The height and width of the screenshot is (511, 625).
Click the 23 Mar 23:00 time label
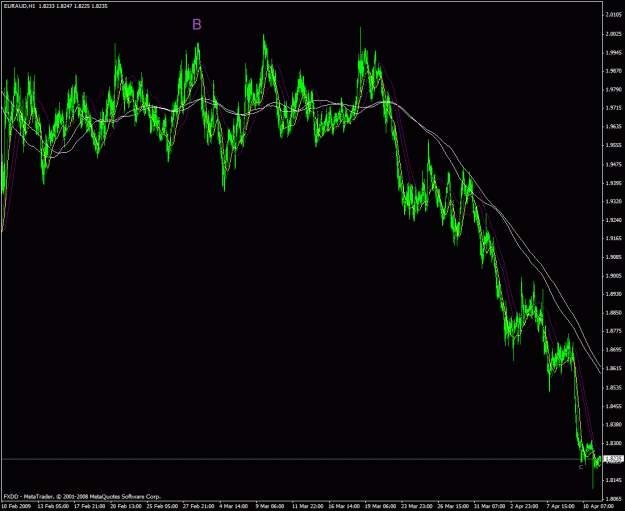(416, 506)
